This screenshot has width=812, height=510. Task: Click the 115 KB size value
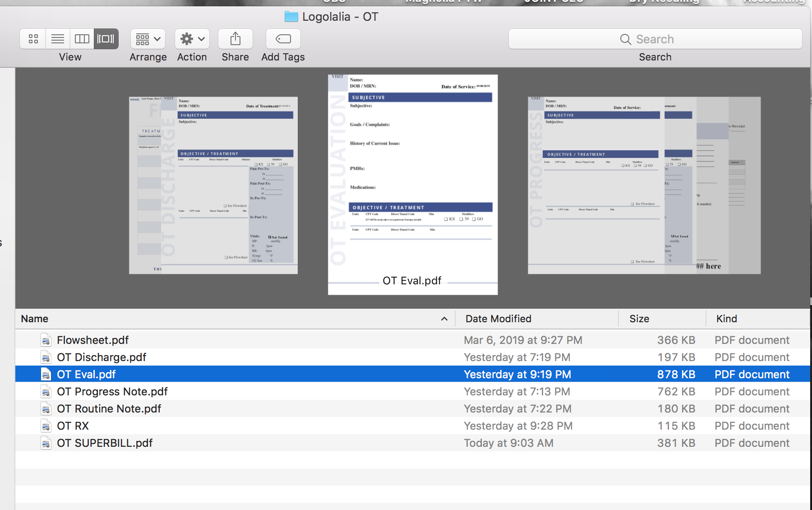coord(676,426)
